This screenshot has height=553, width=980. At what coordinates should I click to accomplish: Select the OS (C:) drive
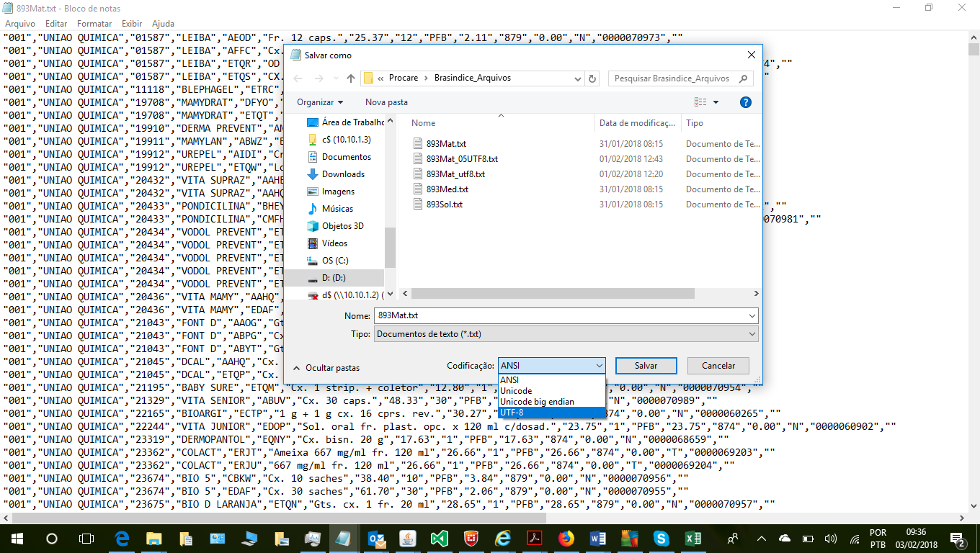pos(328,261)
